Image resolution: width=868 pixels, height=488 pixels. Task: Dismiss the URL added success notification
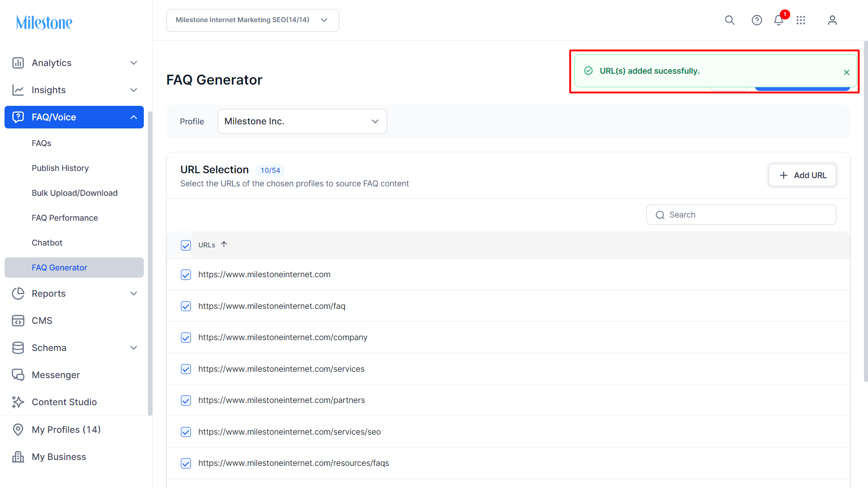coord(847,72)
